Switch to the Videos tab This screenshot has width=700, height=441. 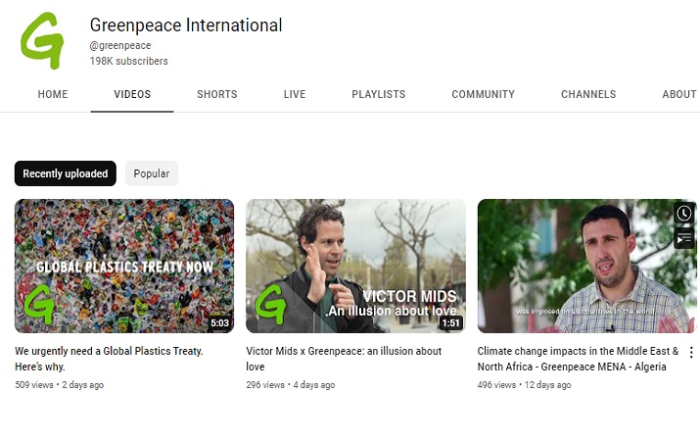click(x=132, y=94)
